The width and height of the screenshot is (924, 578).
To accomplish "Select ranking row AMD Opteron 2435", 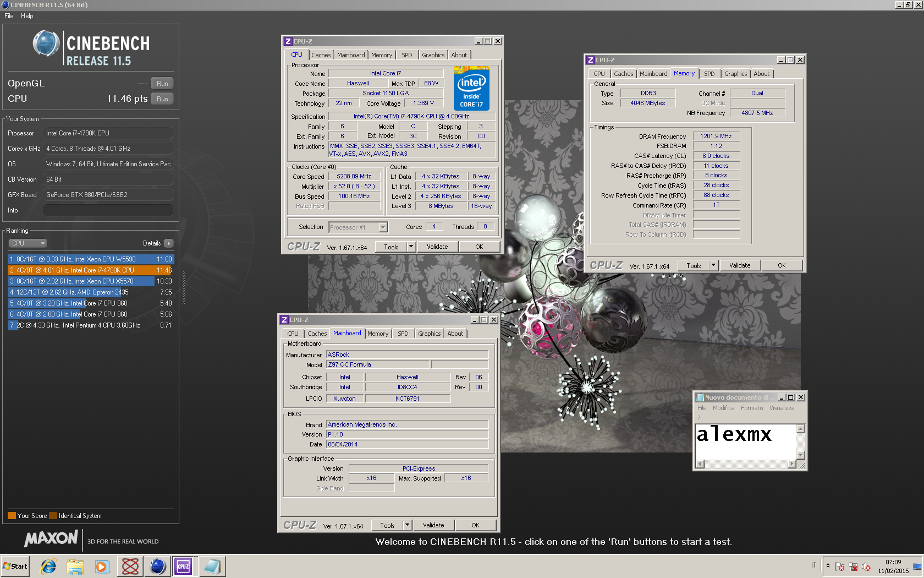I will pyautogui.click(x=91, y=292).
